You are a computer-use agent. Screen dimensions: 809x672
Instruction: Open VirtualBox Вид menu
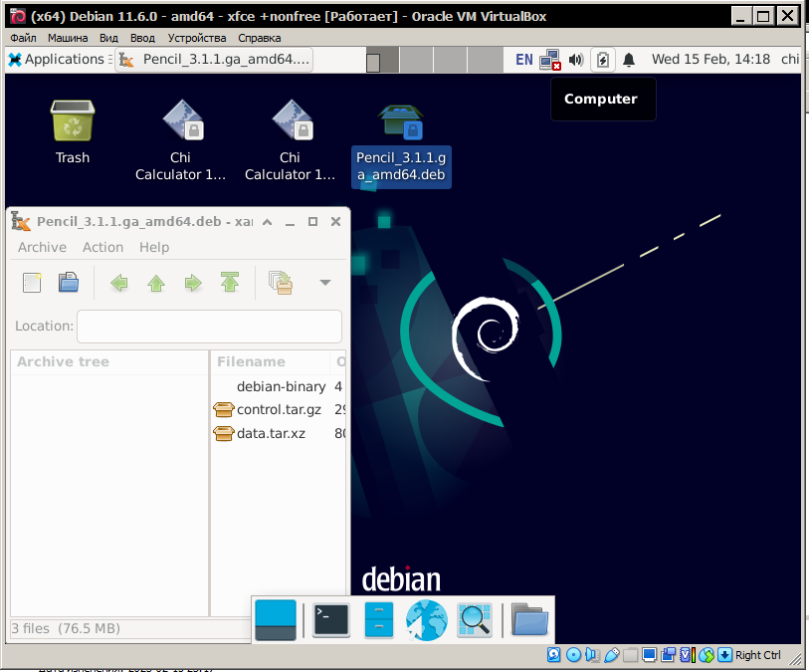click(108, 38)
